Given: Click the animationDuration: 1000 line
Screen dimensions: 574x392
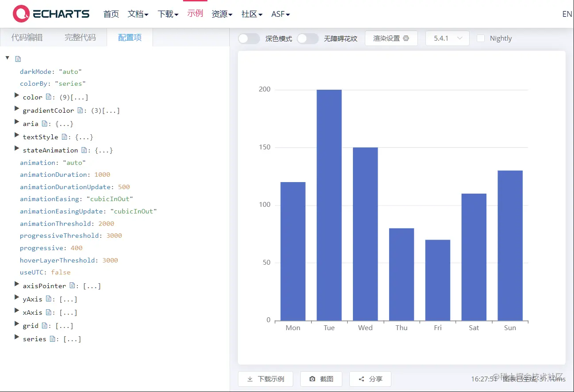Looking at the screenshot, I should (x=65, y=175).
